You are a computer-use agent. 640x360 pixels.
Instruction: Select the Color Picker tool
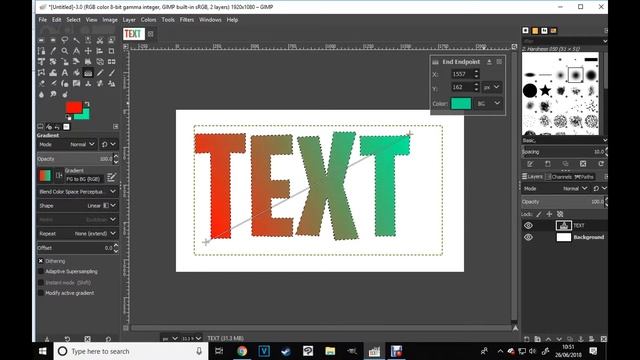[x=53, y=51]
